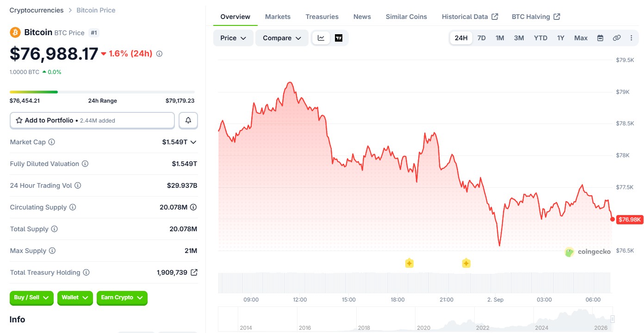The width and height of the screenshot is (644, 333).
Task: Click info icon beside Circulating Supply label
Action: 73,207
